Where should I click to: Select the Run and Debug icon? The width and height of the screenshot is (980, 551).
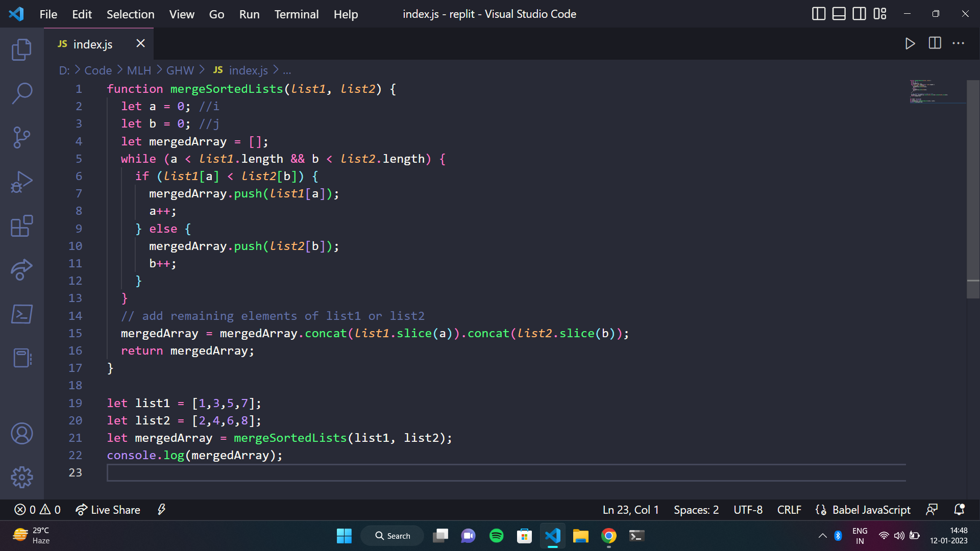(x=21, y=182)
